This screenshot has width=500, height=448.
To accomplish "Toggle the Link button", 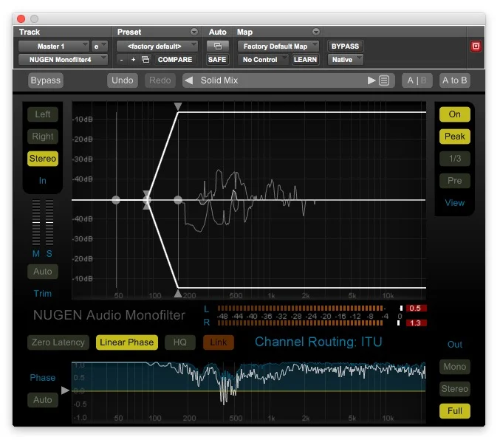I will [219, 342].
